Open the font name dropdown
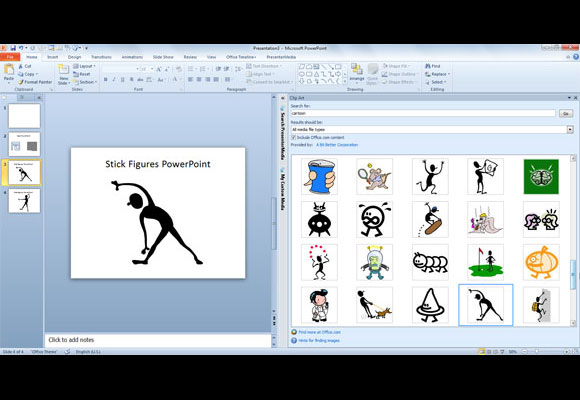Image resolution: width=580 pixels, height=400 pixels. [137, 69]
